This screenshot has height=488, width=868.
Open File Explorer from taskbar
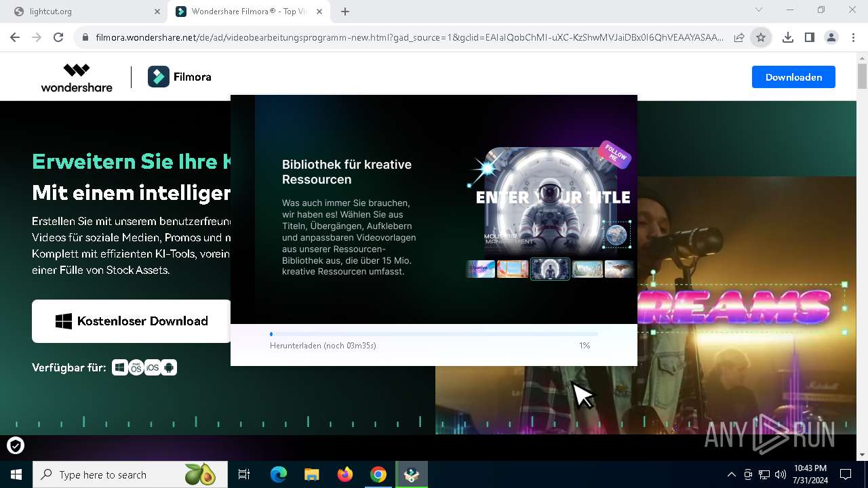[312, 474]
